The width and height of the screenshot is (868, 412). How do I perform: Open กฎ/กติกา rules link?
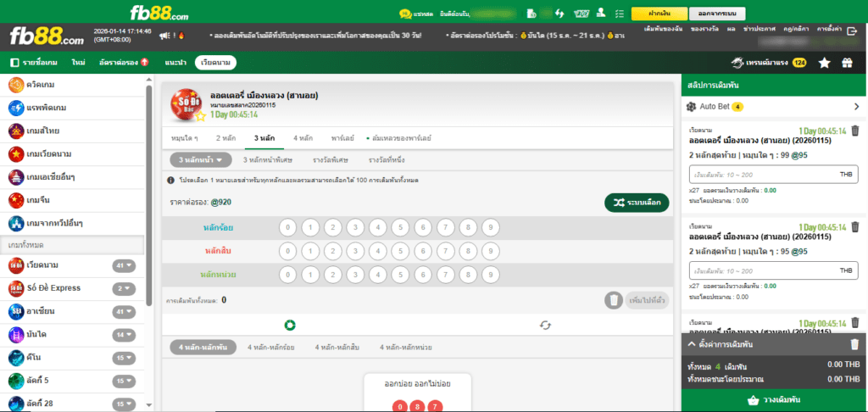797,28
